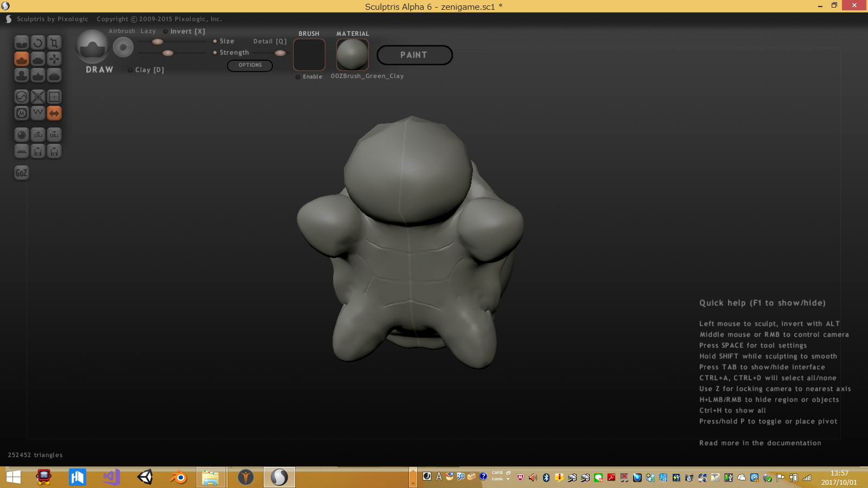This screenshot has height=488, width=868.
Task: Click the Size slider handle
Action: (157, 42)
